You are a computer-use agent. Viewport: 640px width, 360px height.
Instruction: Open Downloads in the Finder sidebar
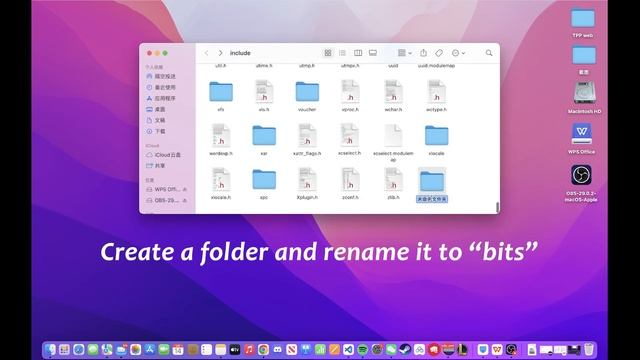click(x=156, y=131)
